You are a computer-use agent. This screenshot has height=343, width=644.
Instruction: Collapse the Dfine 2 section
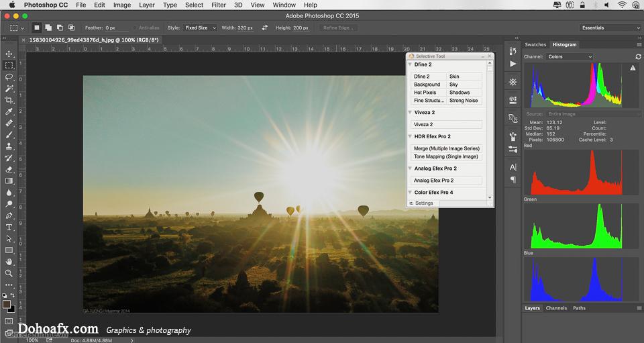(x=410, y=64)
